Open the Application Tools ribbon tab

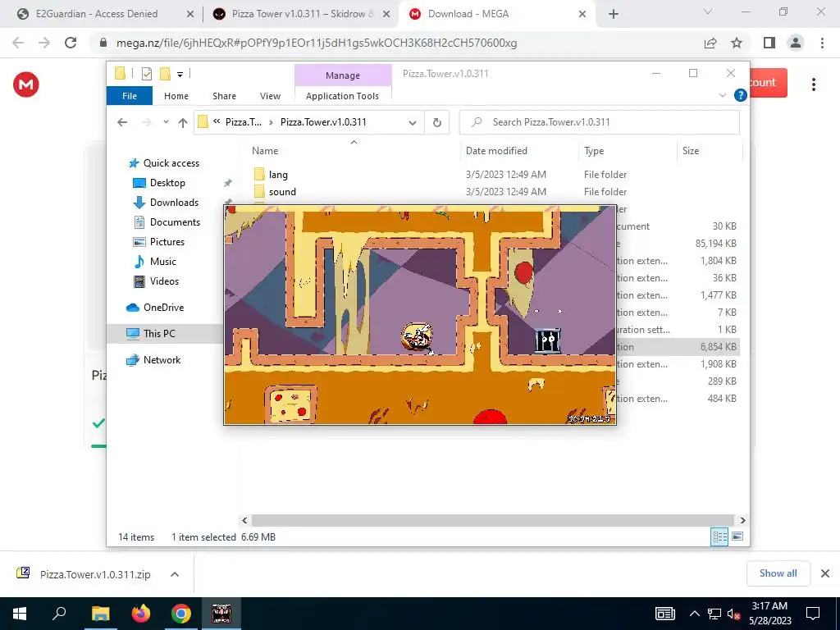pos(342,96)
